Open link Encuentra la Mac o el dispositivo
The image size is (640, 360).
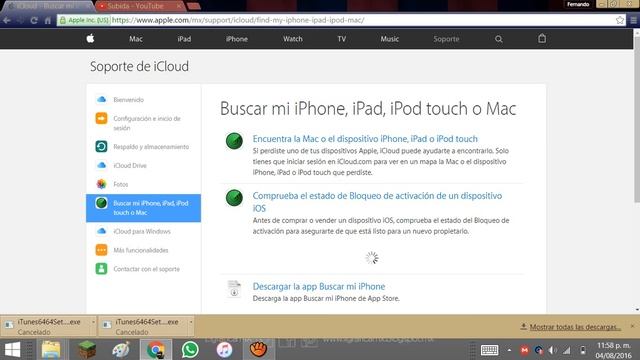(x=365, y=139)
